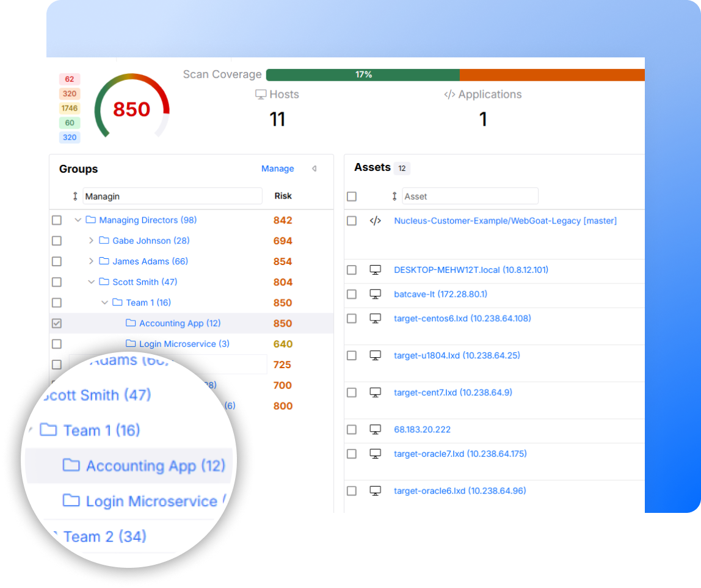
Task: Collapse the Managing Directors tree node
Action: click(x=78, y=220)
